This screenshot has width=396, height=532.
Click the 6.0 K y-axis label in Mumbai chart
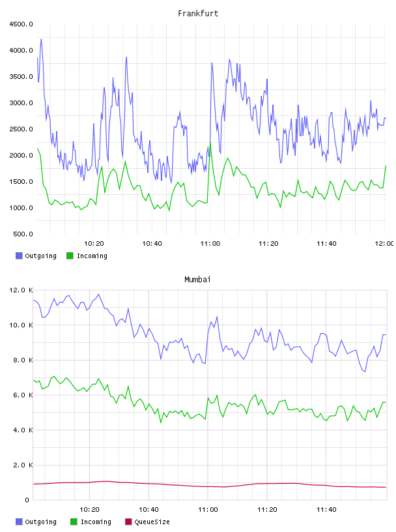click(23, 395)
